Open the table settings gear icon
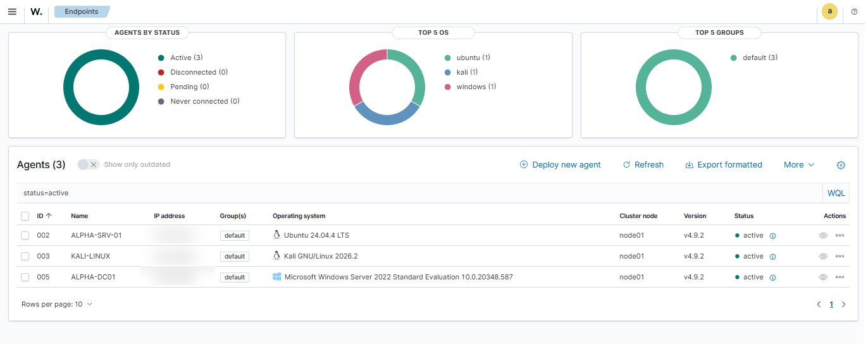The width and height of the screenshot is (868, 354). pyautogui.click(x=841, y=165)
